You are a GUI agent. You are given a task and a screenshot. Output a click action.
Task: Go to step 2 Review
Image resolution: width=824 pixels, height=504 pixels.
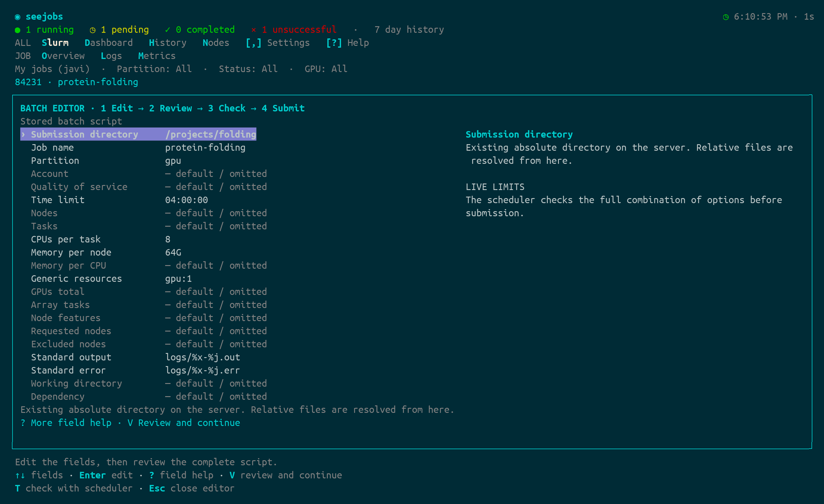(x=171, y=108)
